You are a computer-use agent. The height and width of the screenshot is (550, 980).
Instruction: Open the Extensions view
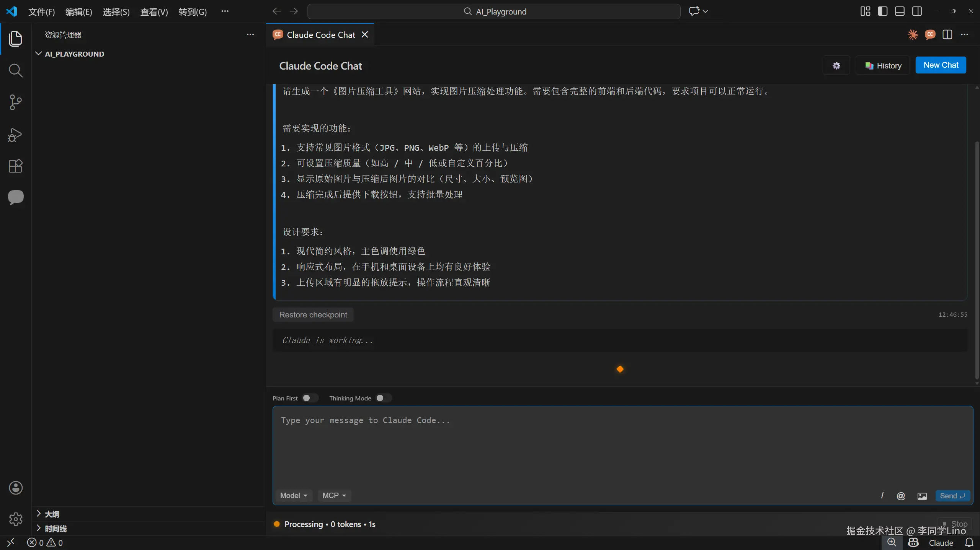(15, 166)
